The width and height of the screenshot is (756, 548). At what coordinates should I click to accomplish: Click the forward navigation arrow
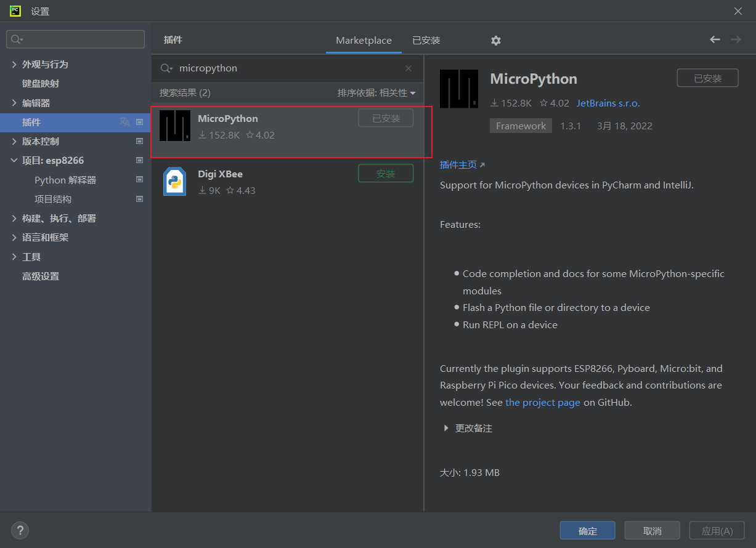pyautogui.click(x=736, y=39)
